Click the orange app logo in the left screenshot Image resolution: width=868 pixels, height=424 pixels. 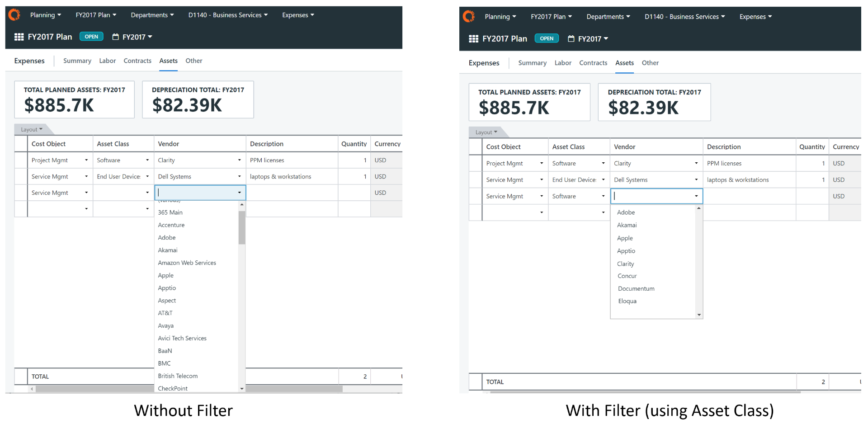[x=14, y=15]
